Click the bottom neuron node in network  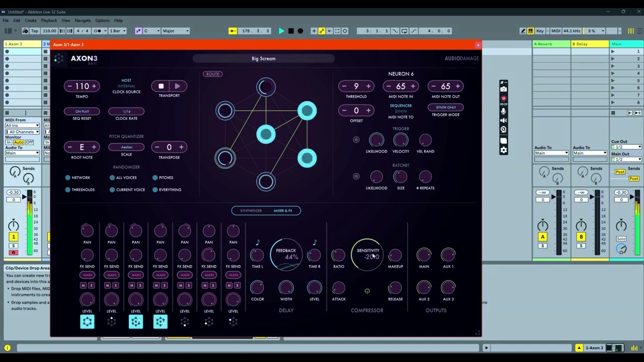pyautogui.click(x=266, y=182)
